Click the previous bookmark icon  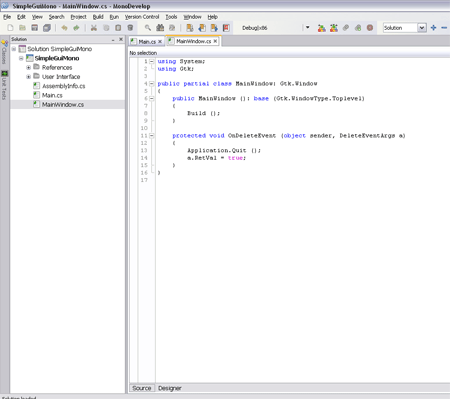[202, 28]
